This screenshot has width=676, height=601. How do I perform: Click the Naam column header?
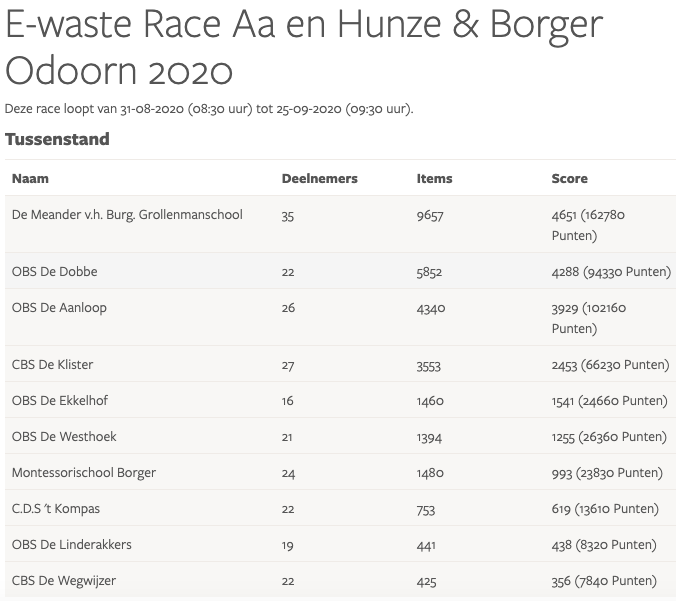pos(30,178)
